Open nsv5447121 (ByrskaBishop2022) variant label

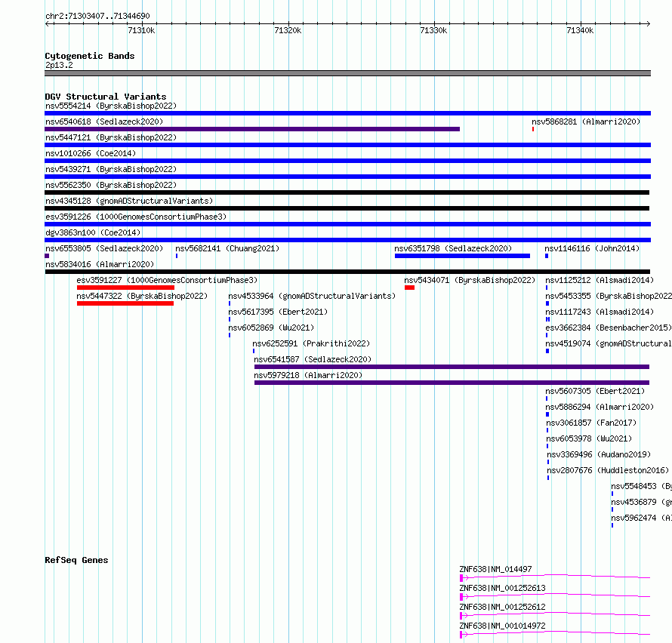[111, 137]
